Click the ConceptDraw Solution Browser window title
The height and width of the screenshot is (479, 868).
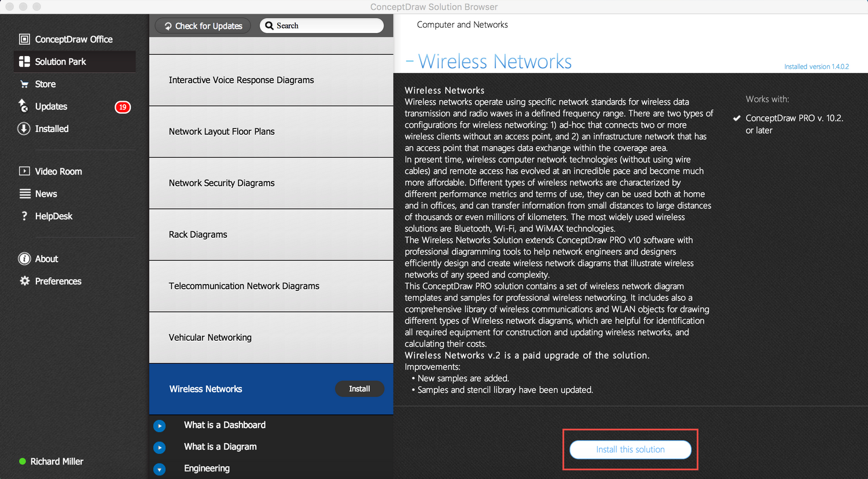coord(434,7)
